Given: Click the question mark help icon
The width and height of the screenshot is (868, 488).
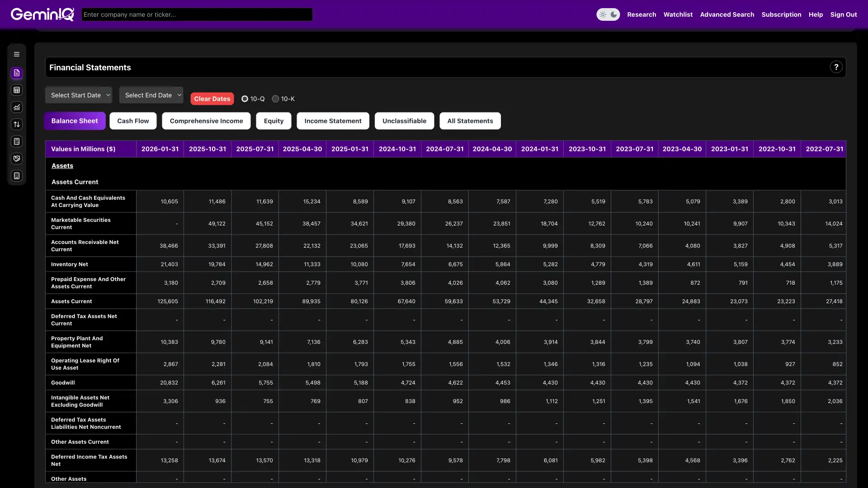Looking at the screenshot, I should [x=836, y=67].
